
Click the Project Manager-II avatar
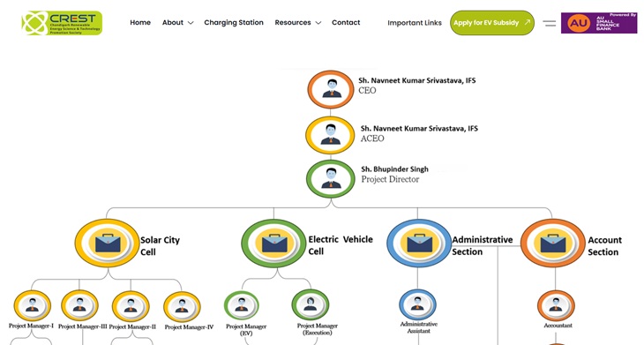[x=131, y=306]
